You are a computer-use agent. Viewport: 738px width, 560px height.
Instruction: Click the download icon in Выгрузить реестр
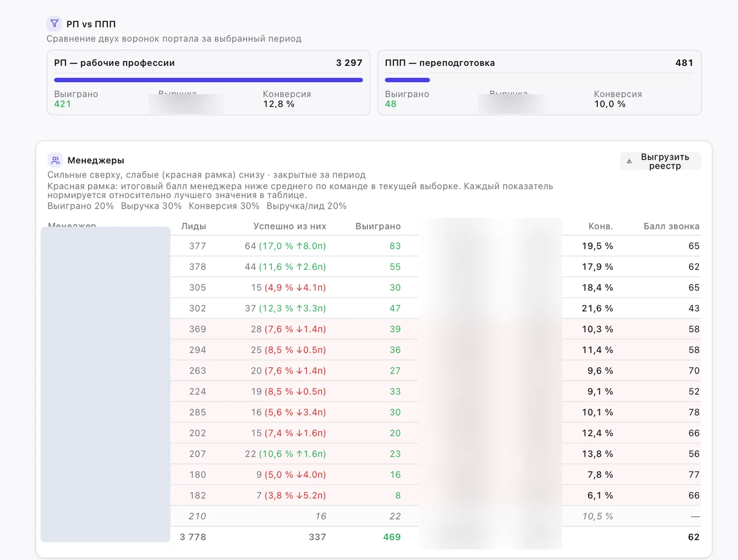629,161
